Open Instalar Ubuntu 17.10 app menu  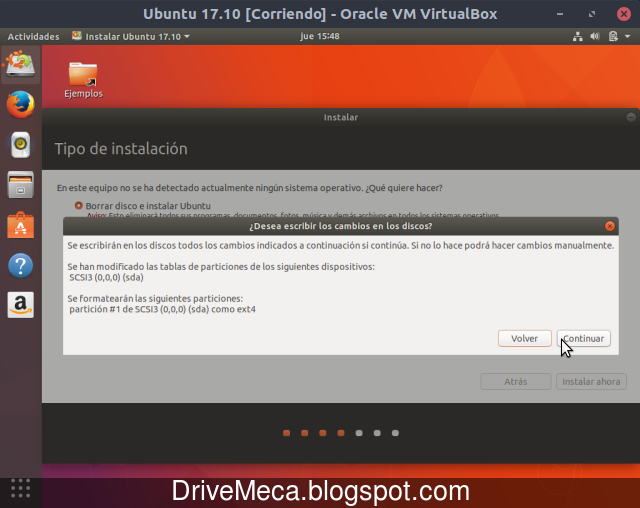[131, 36]
